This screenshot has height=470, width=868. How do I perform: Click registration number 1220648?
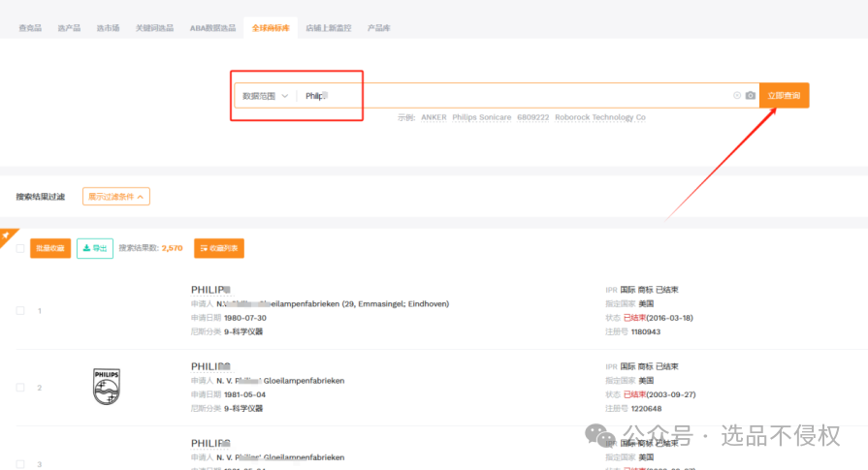pos(646,409)
